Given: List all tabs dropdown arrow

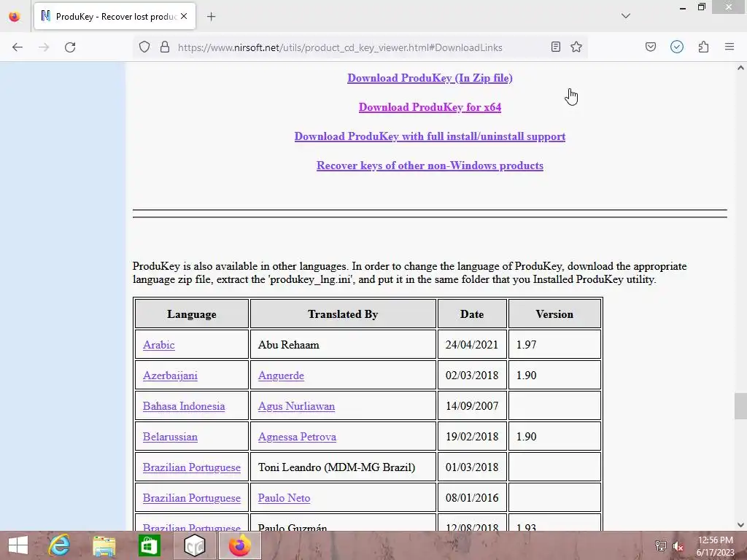Looking at the screenshot, I should (626, 16).
